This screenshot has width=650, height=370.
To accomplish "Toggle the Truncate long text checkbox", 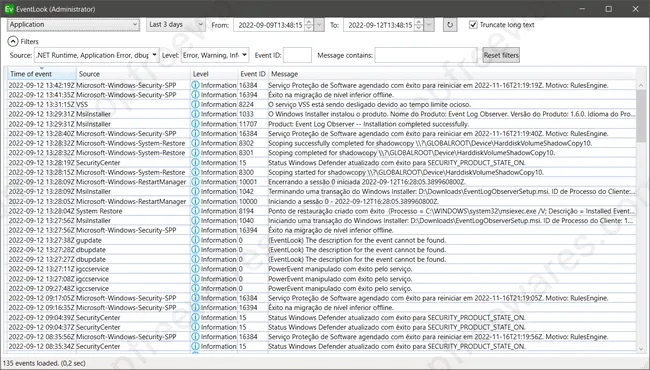I will point(473,25).
